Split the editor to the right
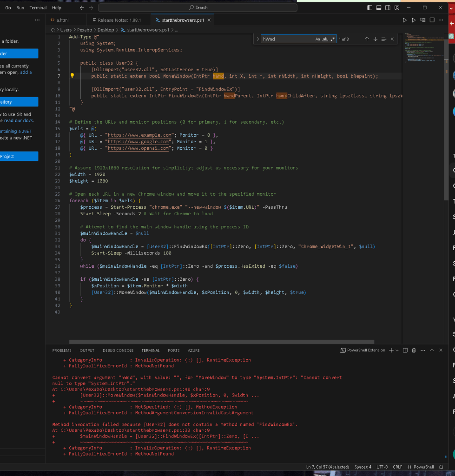The height and width of the screenshot is (476, 455). click(x=432, y=20)
